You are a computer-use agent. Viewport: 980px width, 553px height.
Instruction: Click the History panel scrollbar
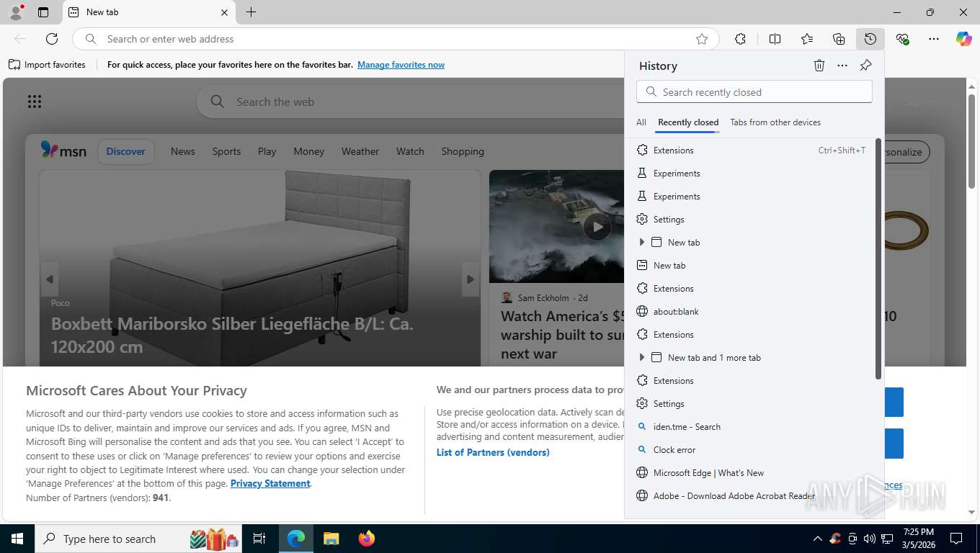tap(878, 259)
